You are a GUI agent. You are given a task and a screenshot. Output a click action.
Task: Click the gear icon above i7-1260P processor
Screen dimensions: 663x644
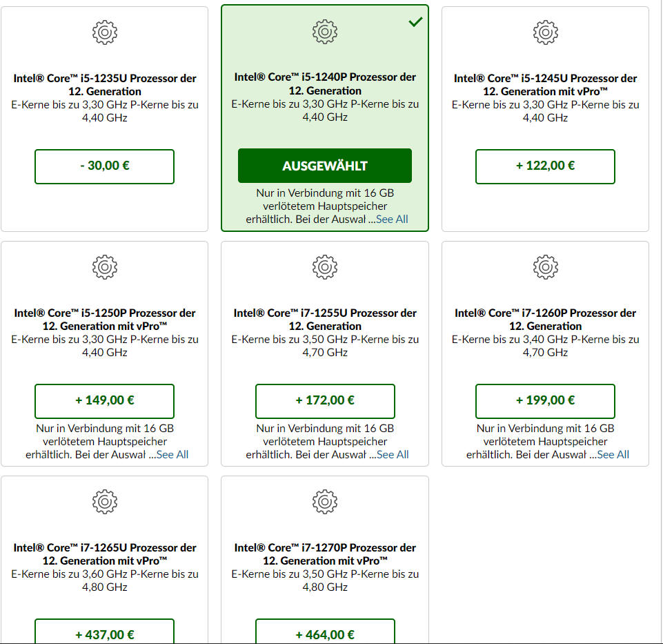545,266
